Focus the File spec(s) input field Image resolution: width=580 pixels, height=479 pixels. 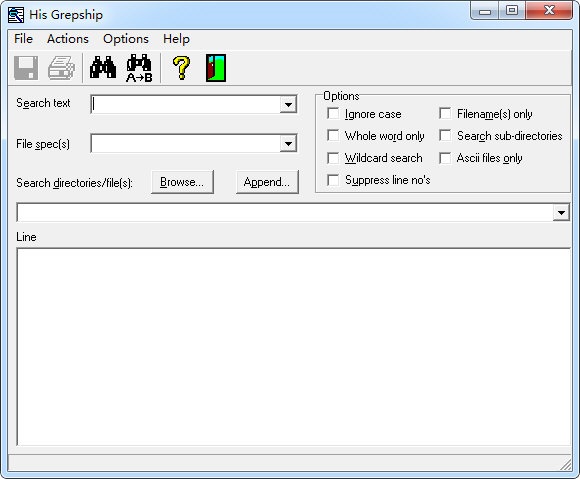(186, 144)
